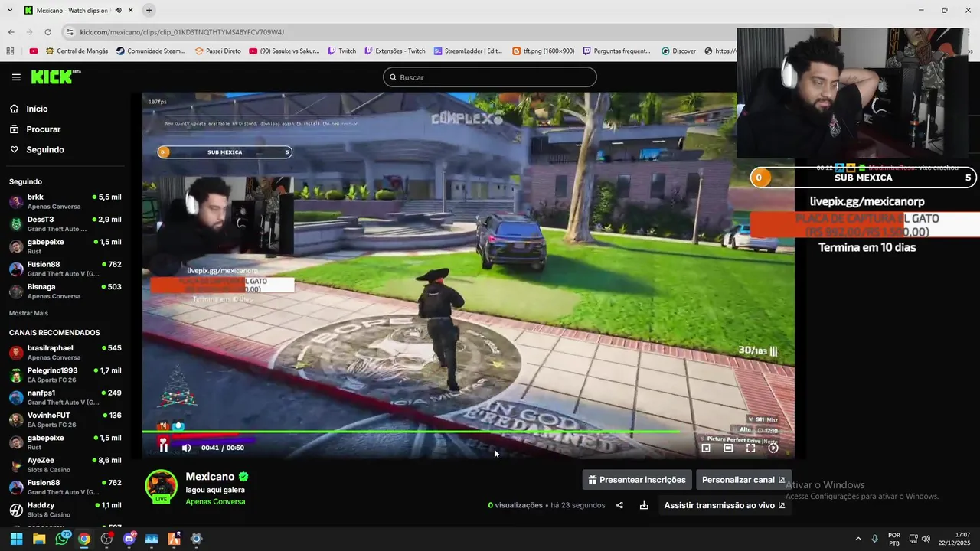Seek on the green clip progress bar

pos(468,432)
